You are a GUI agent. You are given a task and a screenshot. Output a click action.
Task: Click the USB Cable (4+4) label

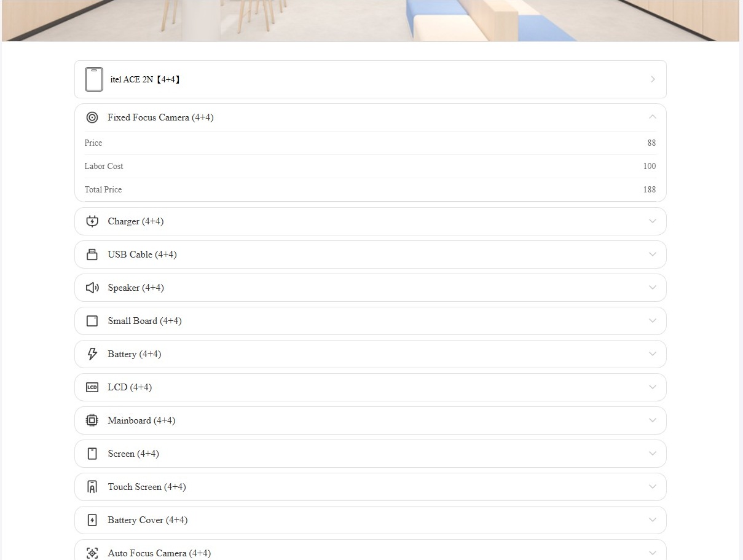point(142,254)
